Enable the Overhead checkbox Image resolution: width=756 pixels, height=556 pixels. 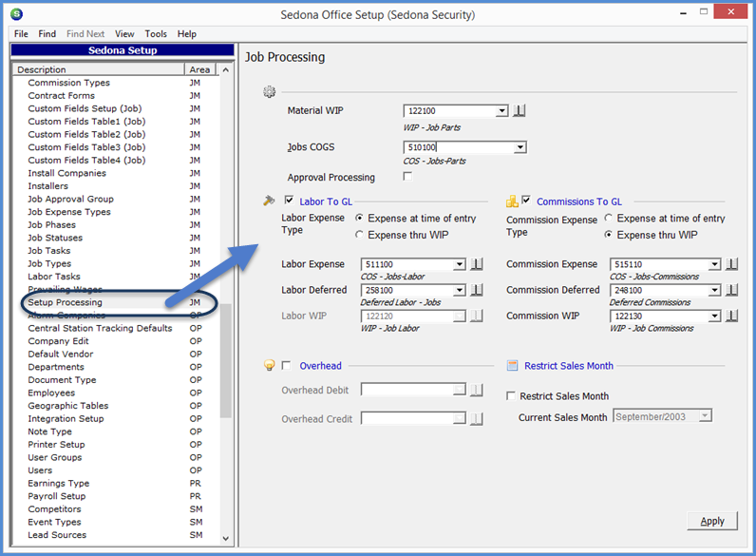(x=287, y=365)
